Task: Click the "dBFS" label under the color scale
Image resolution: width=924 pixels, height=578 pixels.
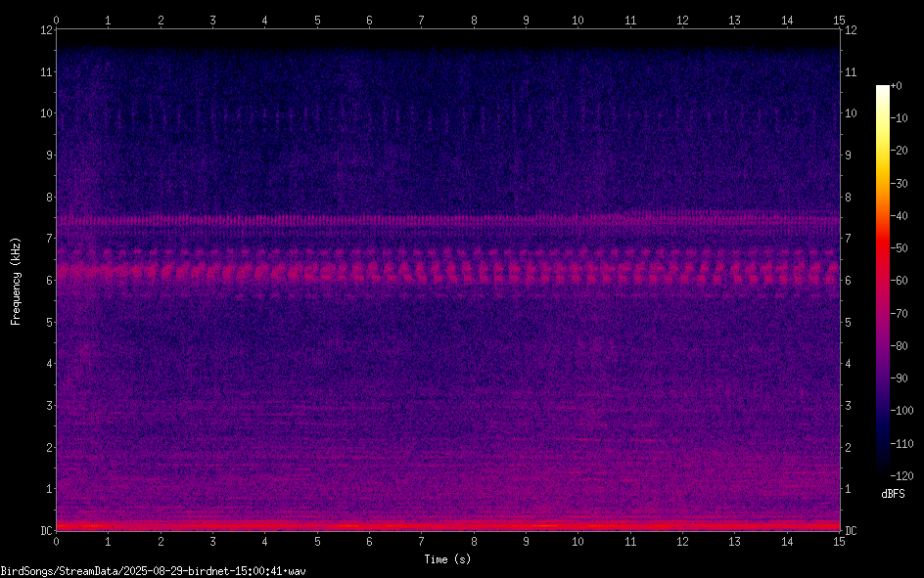Action: (893, 494)
